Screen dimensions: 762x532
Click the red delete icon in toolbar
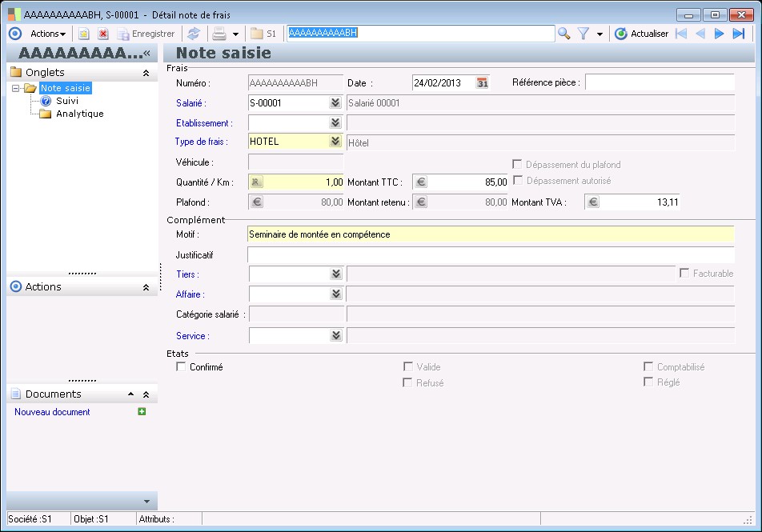tap(103, 34)
